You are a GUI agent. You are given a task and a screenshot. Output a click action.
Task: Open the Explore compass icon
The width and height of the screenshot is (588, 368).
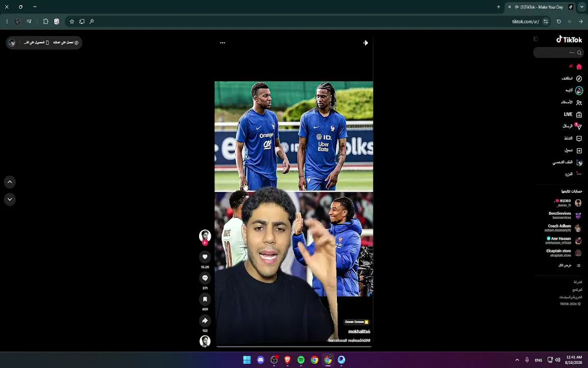579,79
